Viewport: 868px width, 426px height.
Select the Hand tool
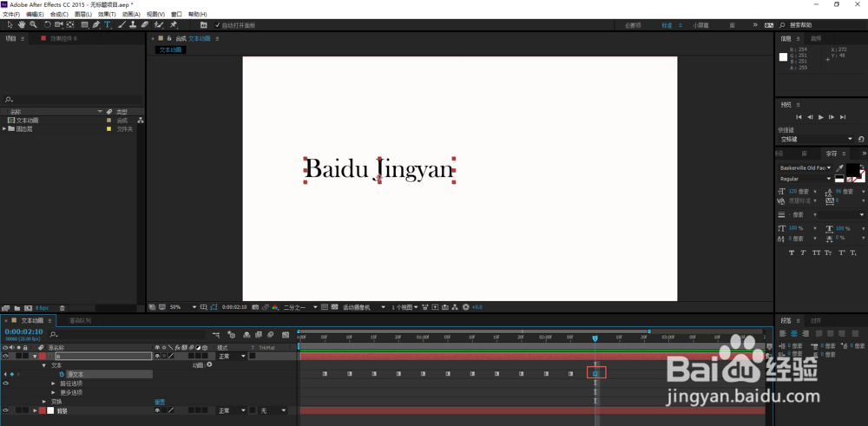coord(22,25)
